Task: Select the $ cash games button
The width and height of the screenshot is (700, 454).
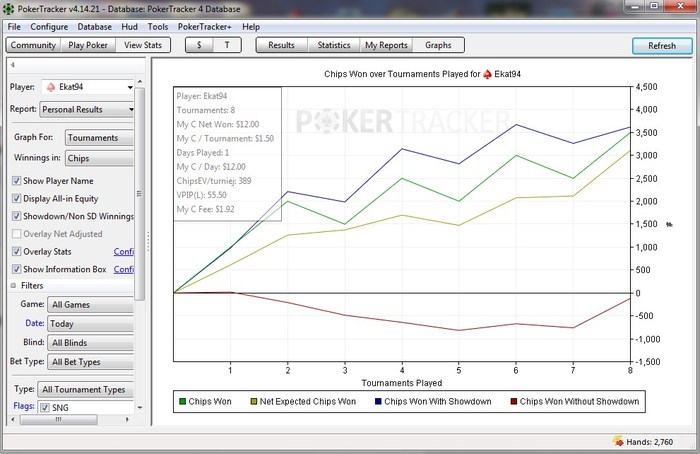Action: pyautogui.click(x=199, y=45)
